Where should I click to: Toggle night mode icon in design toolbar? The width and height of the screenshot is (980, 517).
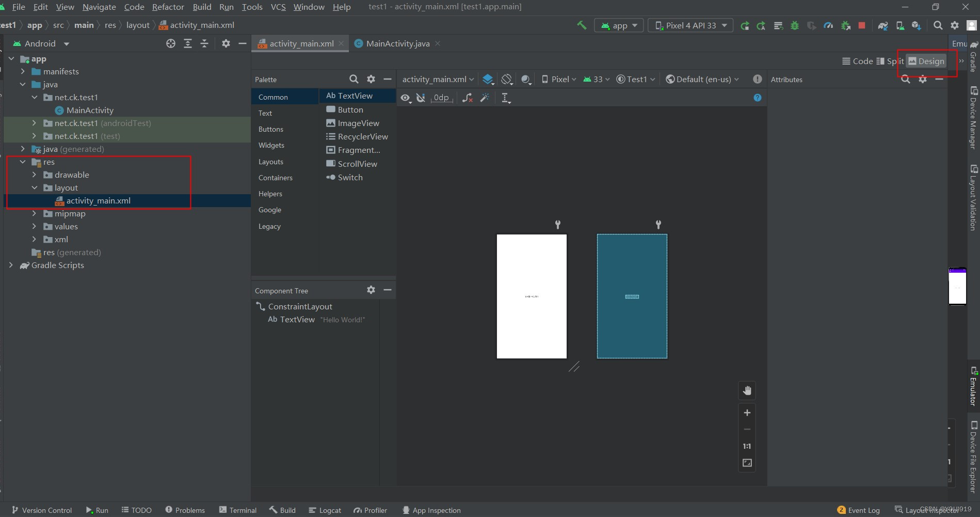[526, 79]
